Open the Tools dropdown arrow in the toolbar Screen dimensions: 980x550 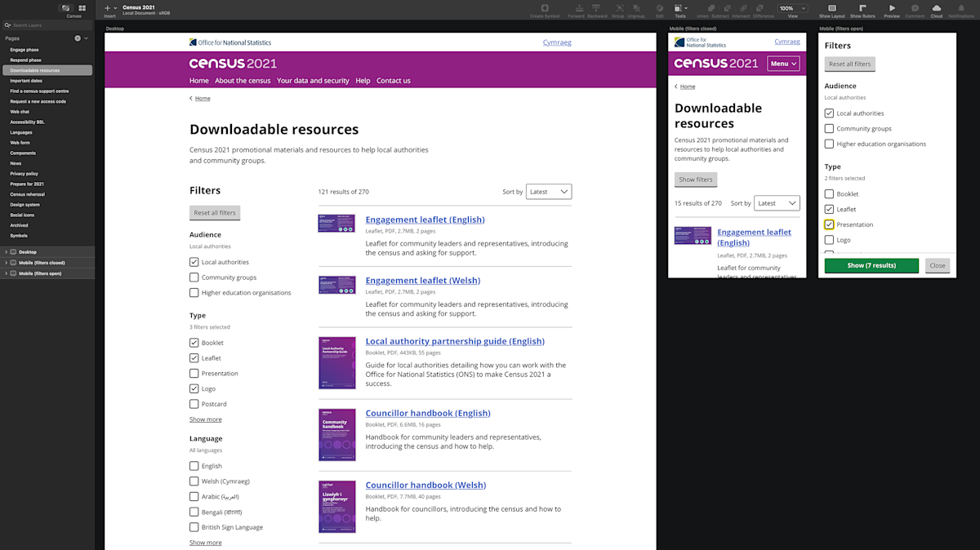tap(687, 8)
